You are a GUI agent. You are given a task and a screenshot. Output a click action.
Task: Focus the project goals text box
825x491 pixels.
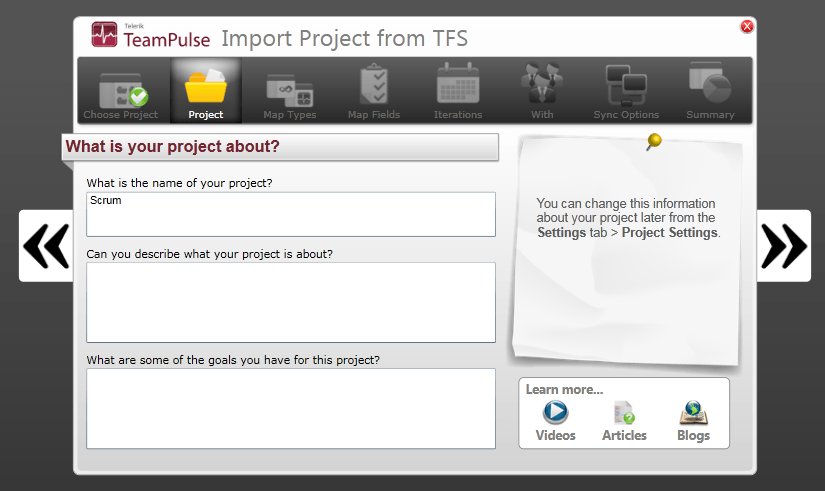[291, 408]
